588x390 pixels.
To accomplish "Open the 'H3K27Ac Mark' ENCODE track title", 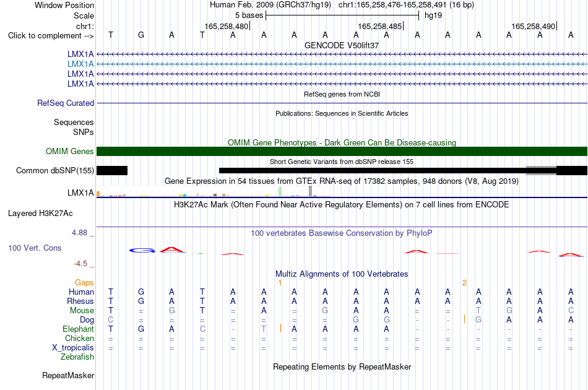I will click(342, 205).
